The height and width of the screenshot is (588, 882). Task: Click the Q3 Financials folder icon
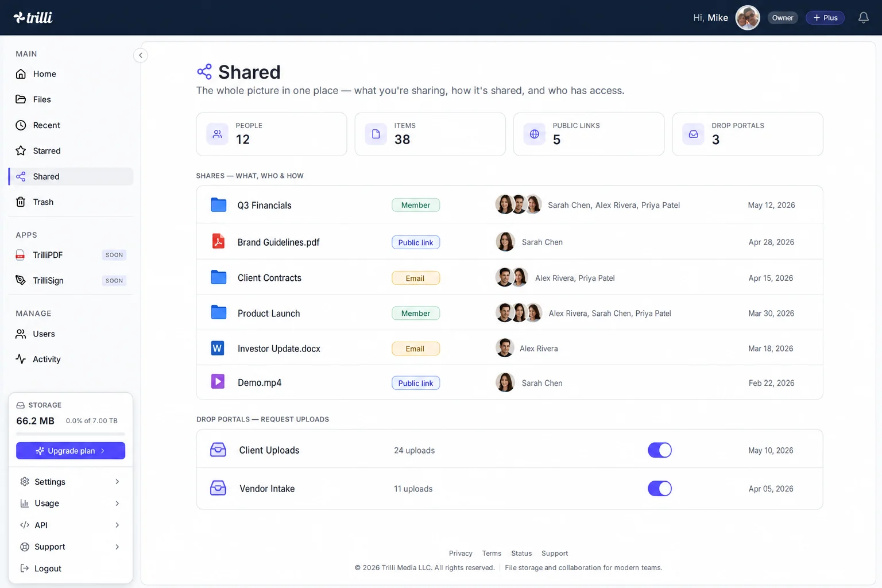click(219, 205)
